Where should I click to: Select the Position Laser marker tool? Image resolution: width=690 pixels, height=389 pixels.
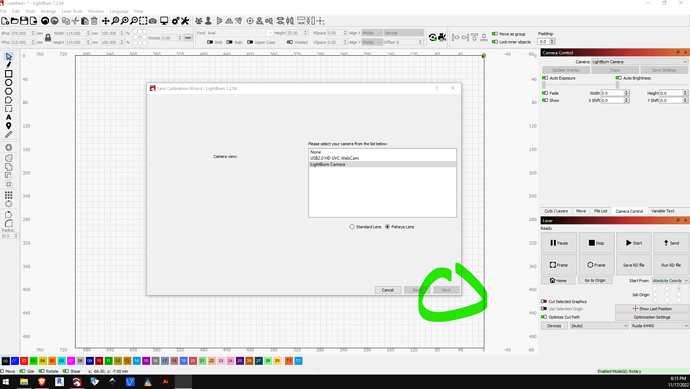[x=8, y=126]
